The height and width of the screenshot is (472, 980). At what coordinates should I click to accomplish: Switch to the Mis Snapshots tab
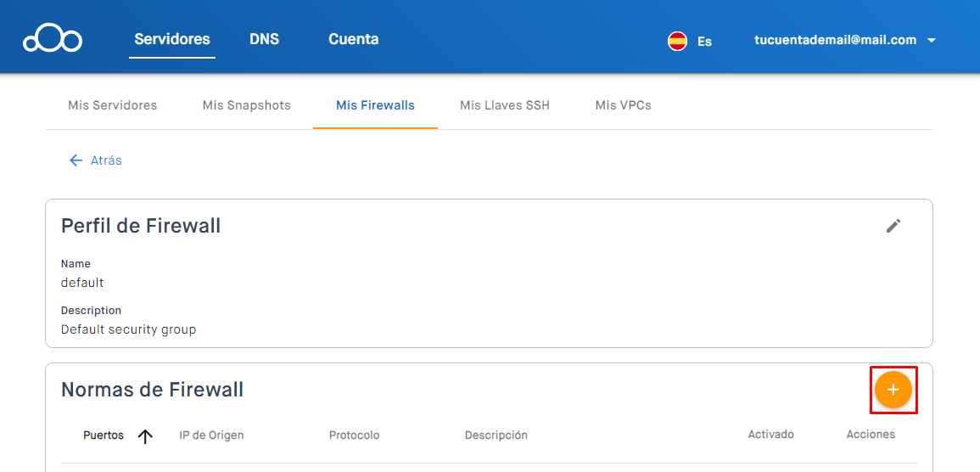(x=247, y=105)
